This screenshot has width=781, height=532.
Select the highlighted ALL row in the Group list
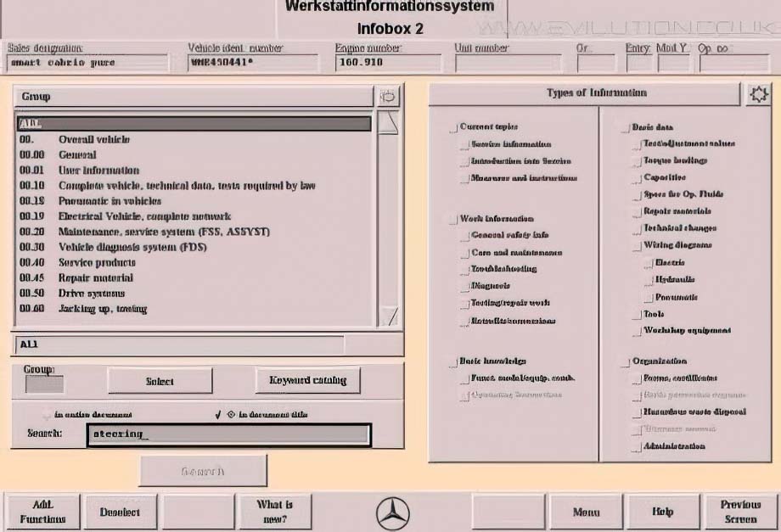194,124
